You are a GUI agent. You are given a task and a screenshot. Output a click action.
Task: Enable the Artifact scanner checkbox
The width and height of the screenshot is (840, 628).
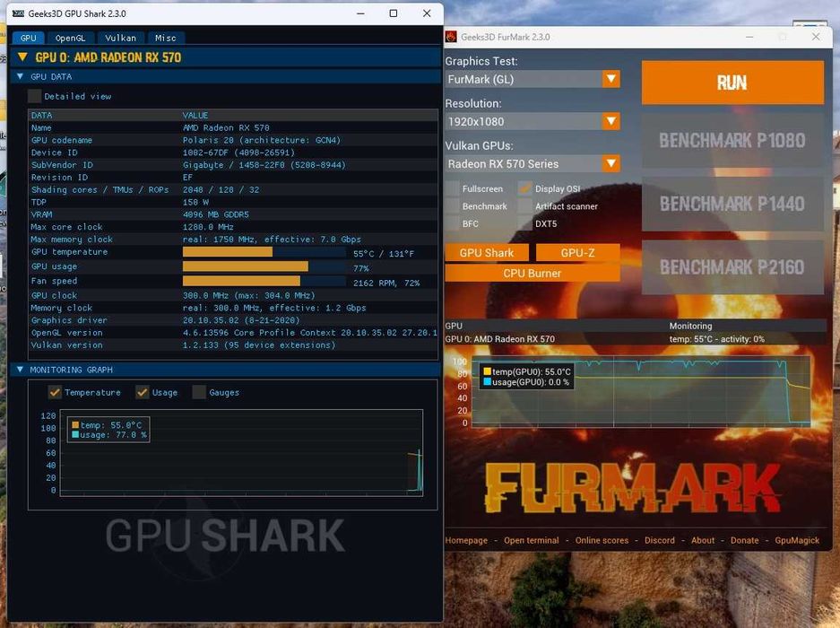click(525, 206)
